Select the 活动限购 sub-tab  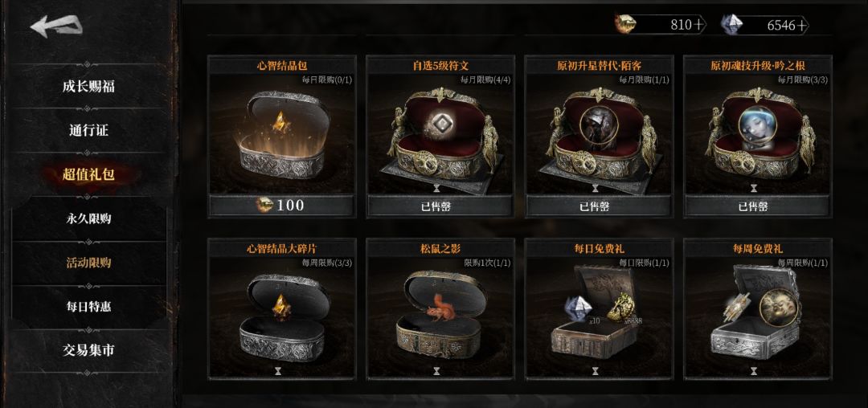(88, 263)
